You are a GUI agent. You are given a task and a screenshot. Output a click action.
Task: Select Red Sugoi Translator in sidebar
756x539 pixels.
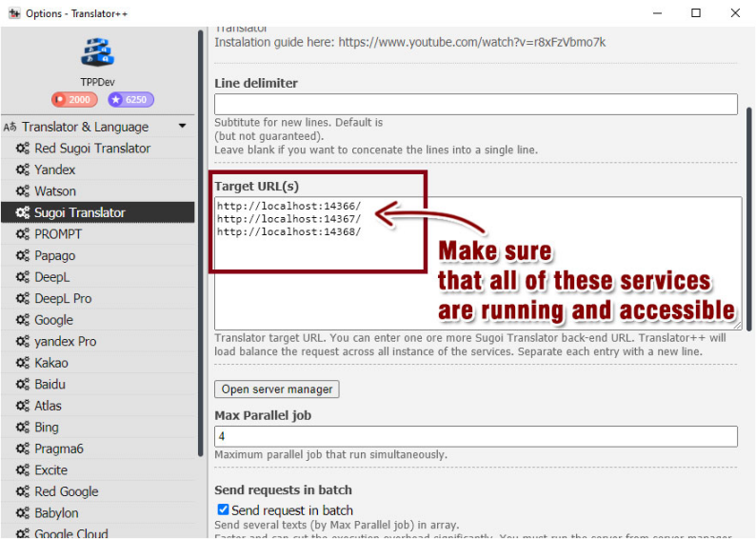92,149
